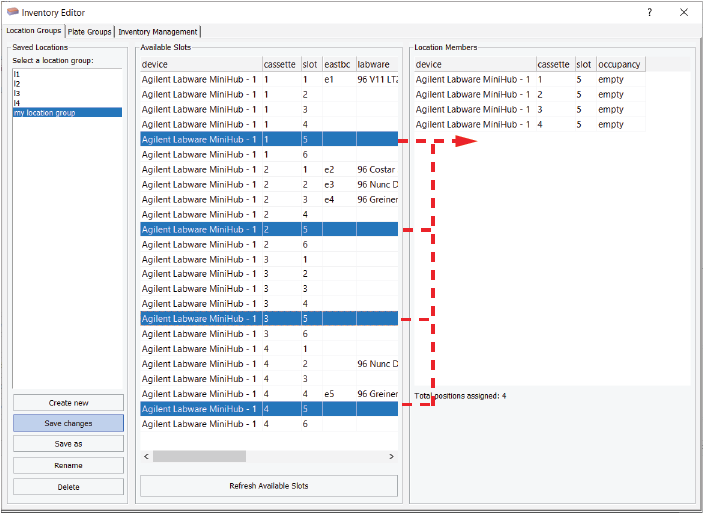The height and width of the screenshot is (513, 703).
Task: Select 'my location group' in the list
Action: click(67, 113)
